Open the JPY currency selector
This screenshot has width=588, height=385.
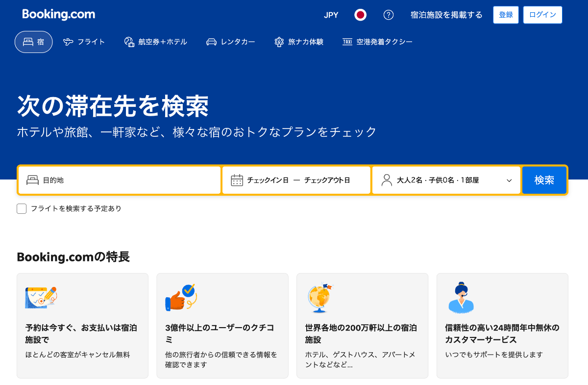(x=331, y=15)
